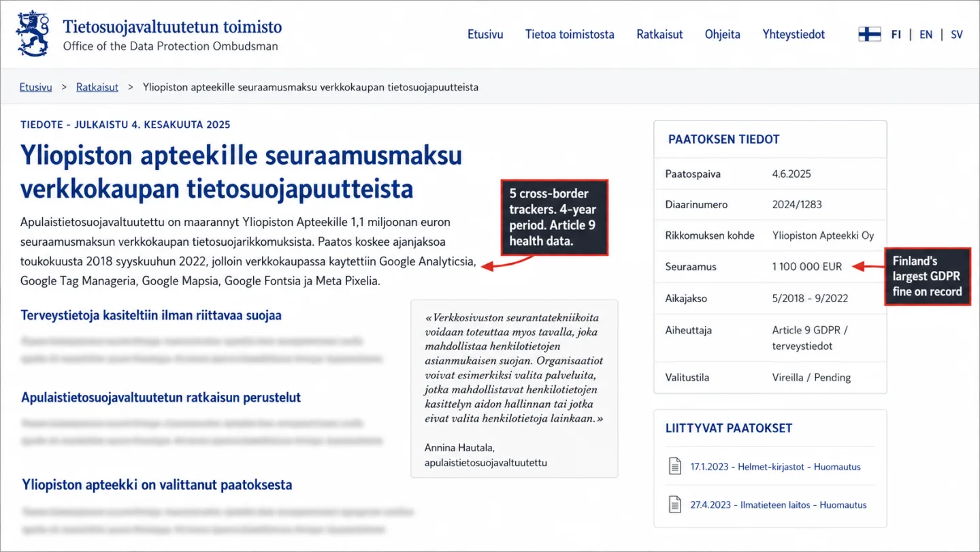
Task: Click the lead paragraph beginning with Apulaistietosuojavaltuutettu on maarannyt
Action: click(247, 251)
